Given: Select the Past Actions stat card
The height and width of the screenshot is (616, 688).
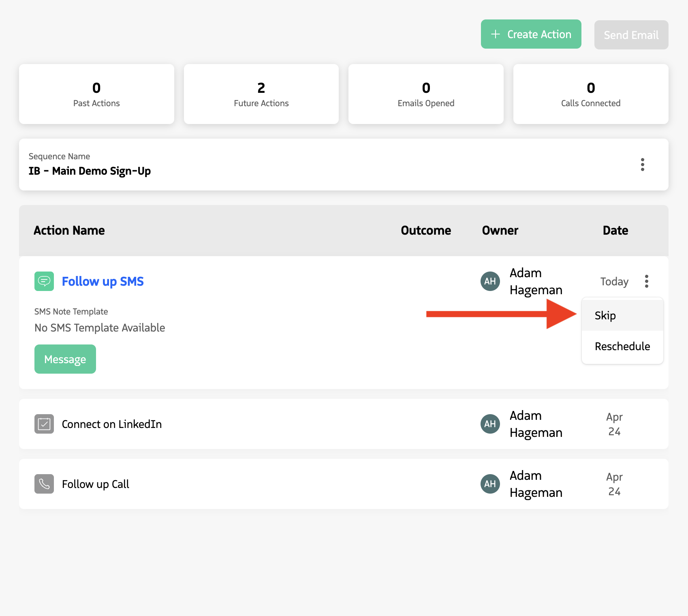Looking at the screenshot, I should [x=96, y=94].
